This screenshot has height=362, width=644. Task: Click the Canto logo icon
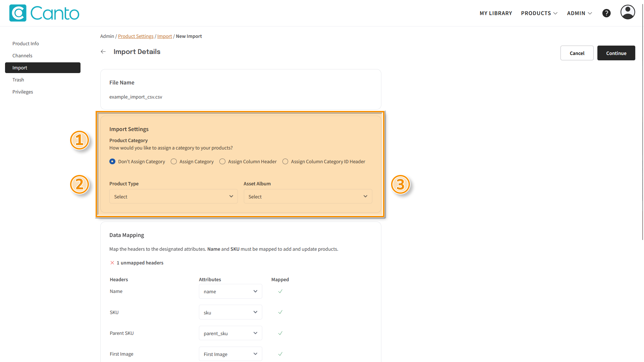point(18,13)
